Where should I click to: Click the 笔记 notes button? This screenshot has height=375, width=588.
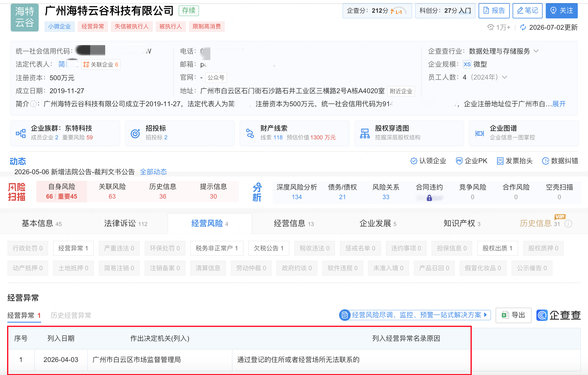pyautogui.click(x=527, y=11)
